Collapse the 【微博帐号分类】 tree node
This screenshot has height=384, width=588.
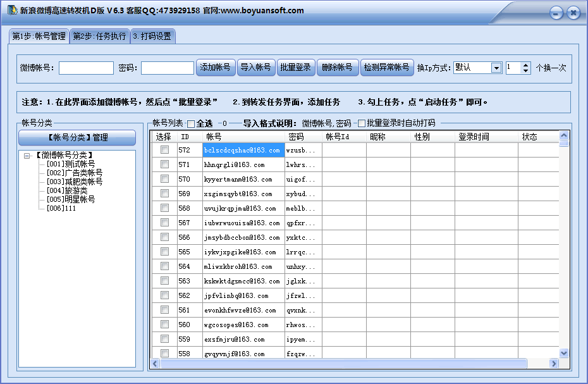pyautogui.click(x=27, y=156)
